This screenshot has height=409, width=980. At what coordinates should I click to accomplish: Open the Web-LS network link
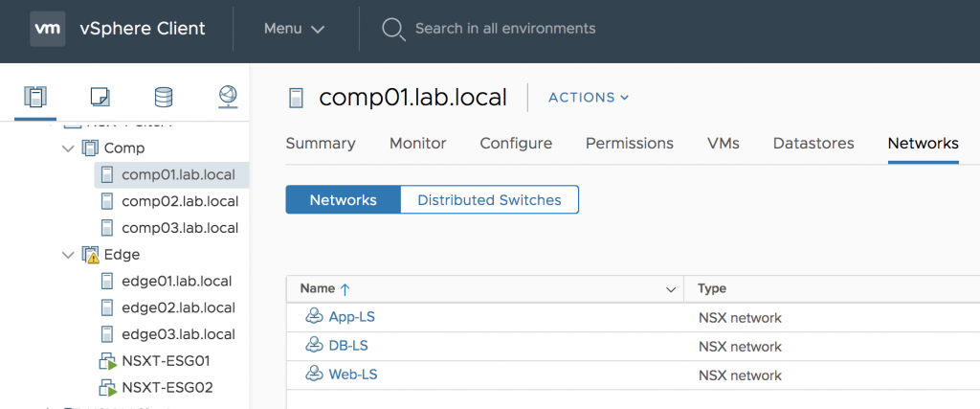(353, 375)
